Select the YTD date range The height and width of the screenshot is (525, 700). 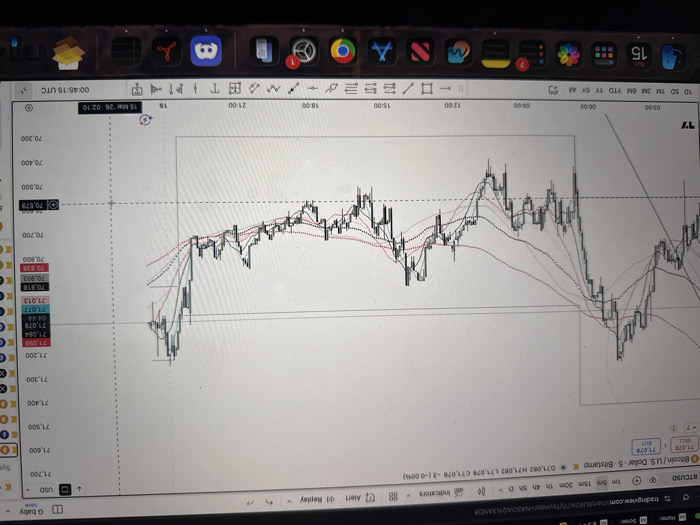(615, 91)
